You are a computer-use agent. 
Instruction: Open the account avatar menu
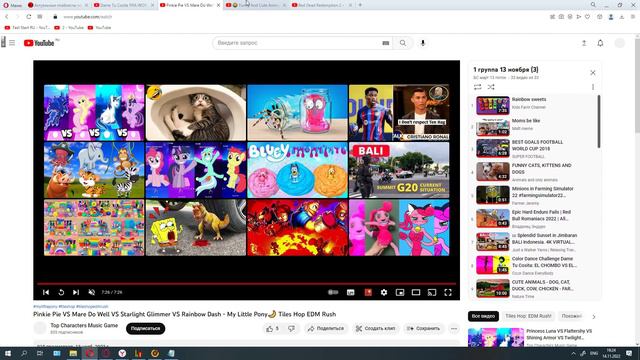620,43
